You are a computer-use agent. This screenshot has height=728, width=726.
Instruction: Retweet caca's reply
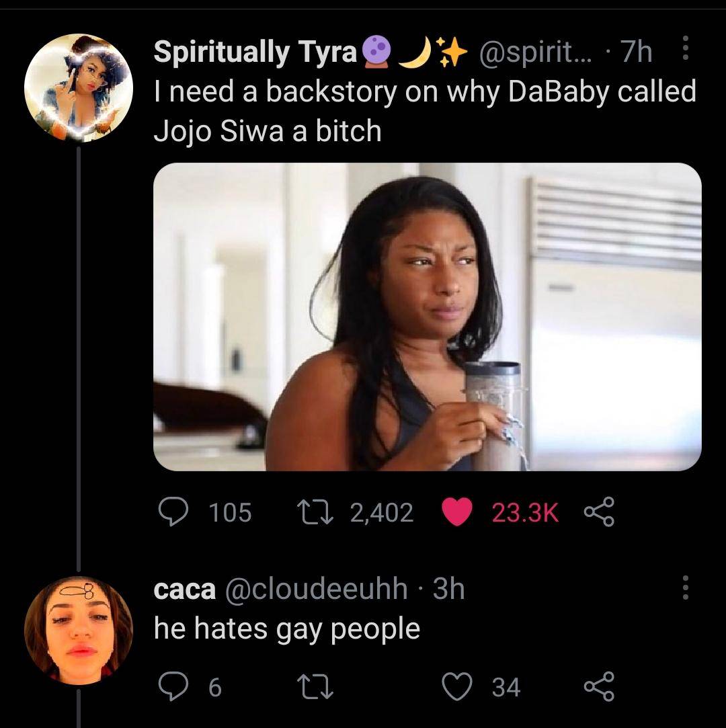point(315,687)
